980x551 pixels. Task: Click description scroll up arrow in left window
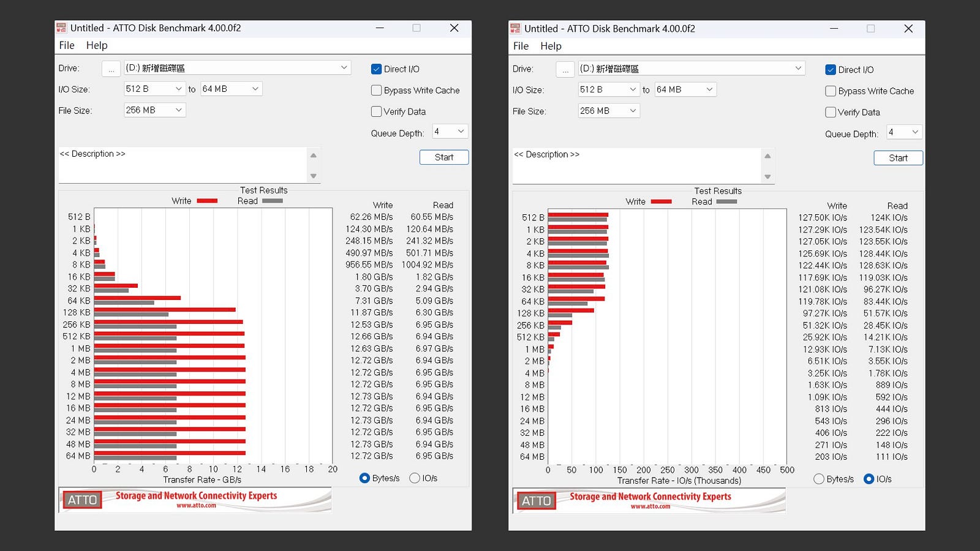pyautogui.click(x=314, y=156)
